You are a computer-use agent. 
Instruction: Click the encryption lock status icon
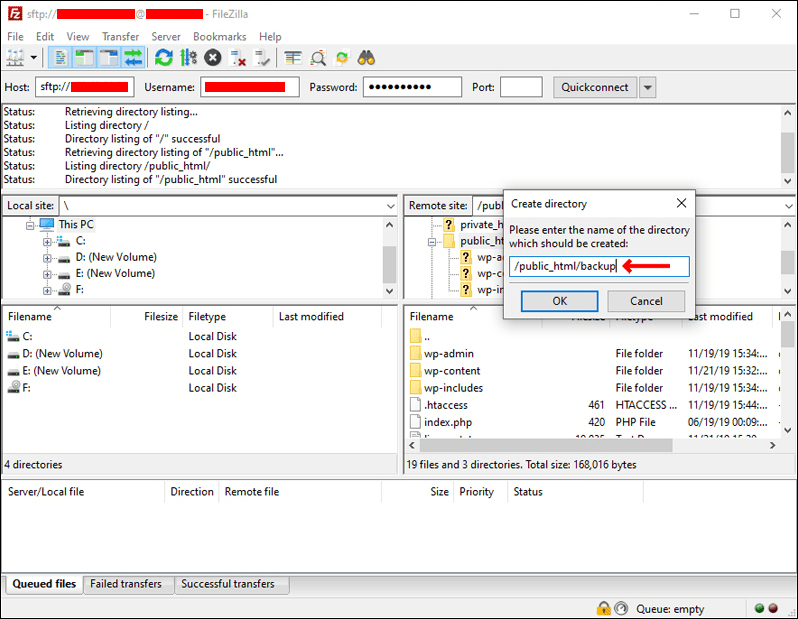point(603,608)
